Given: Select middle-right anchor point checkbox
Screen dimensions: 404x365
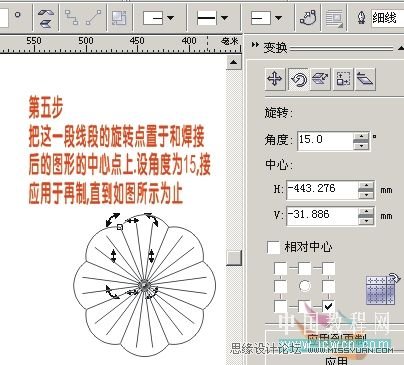Looking at the screenshot, I should pyautogui.click(x=328, y=286).
